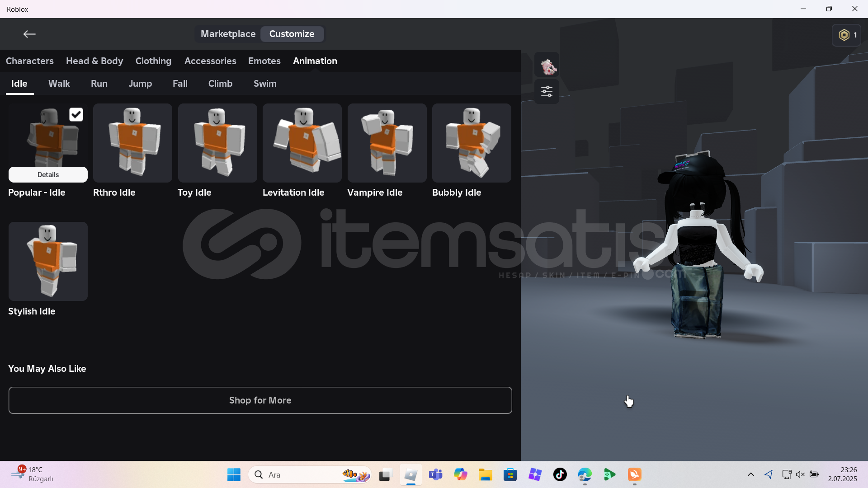This screenshot has height=488, width=868.
Task: Open Task View from the taskbar
Action: coord(385,474)
